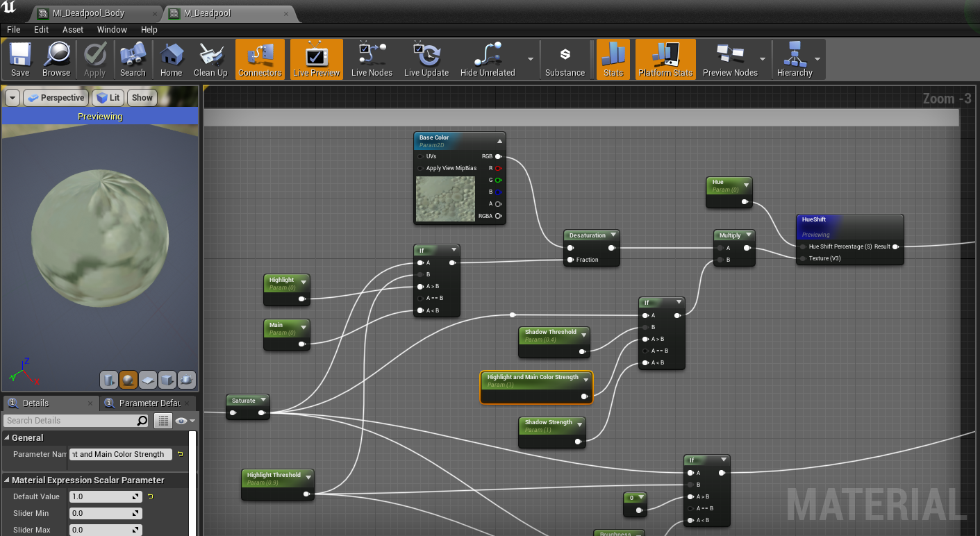Collapse the Base Color node arrow

coord(499,142)
